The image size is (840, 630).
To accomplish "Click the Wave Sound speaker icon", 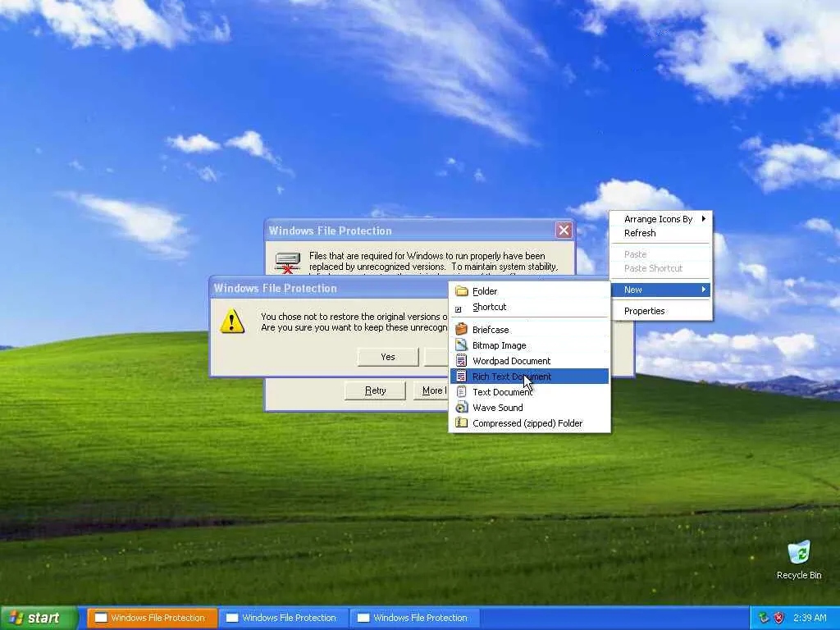I will (x=461, y=407).
